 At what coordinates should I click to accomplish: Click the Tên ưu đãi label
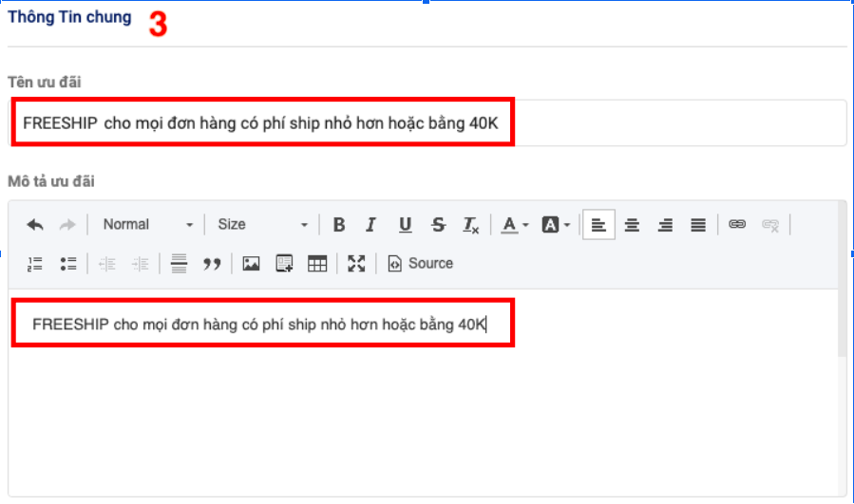tap(45, 83)
